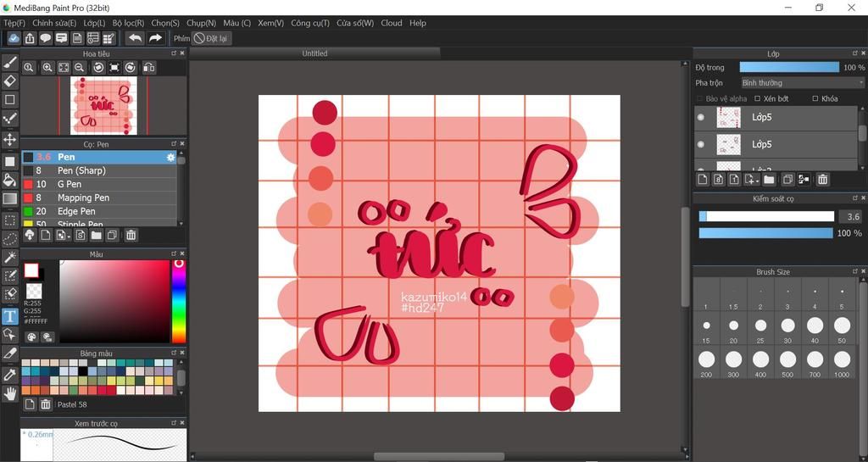Click the share/export icon in toolbar
Screen dimensions: 868x462
point(30,38)
